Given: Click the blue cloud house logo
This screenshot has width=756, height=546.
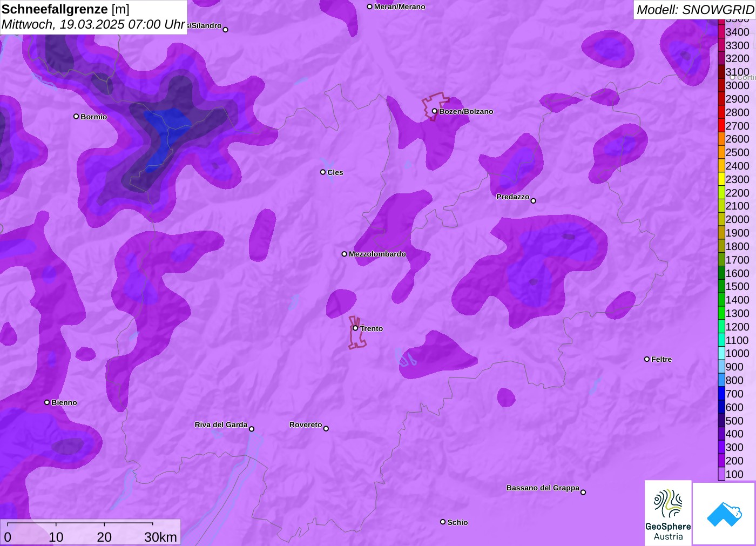Looking at the screenshot, I should 724,514.
